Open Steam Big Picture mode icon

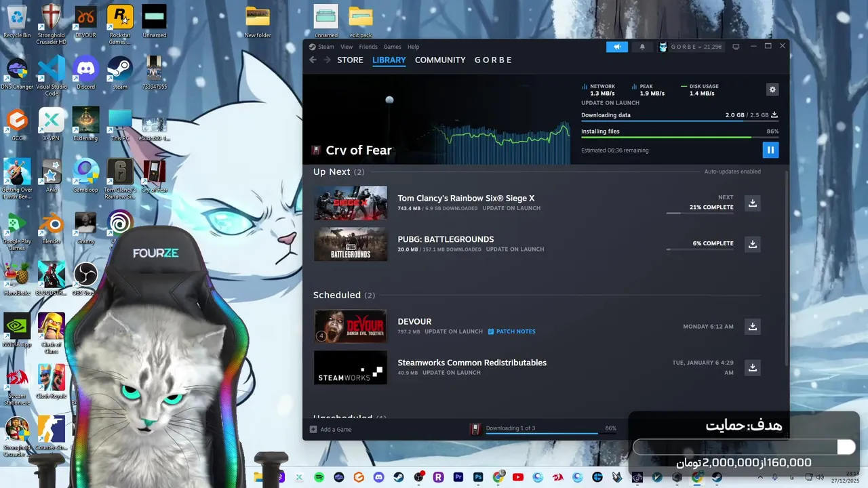point(736,47)
